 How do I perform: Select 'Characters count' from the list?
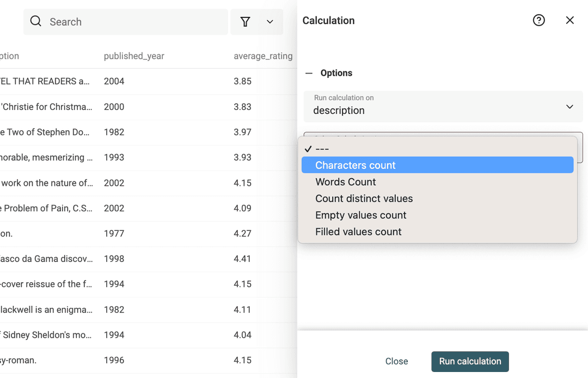pyautogui.click(x=356, y=164)
